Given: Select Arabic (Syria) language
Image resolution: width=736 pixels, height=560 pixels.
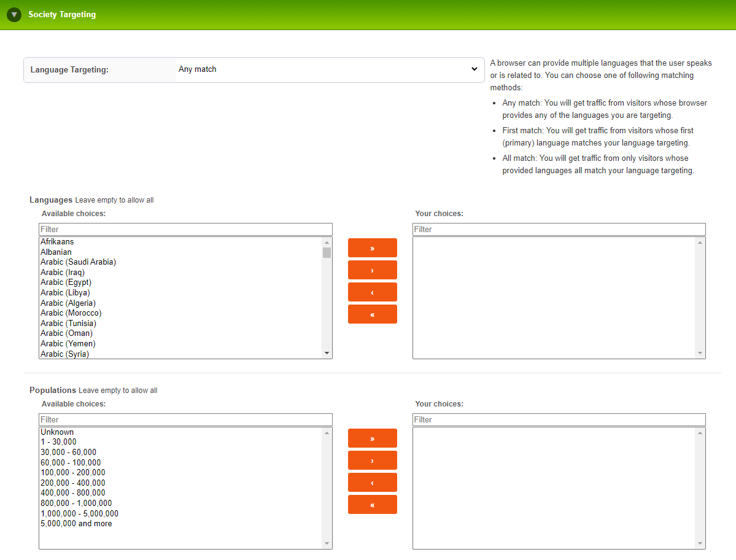Looking at the screenshot, I should point(180,354).
